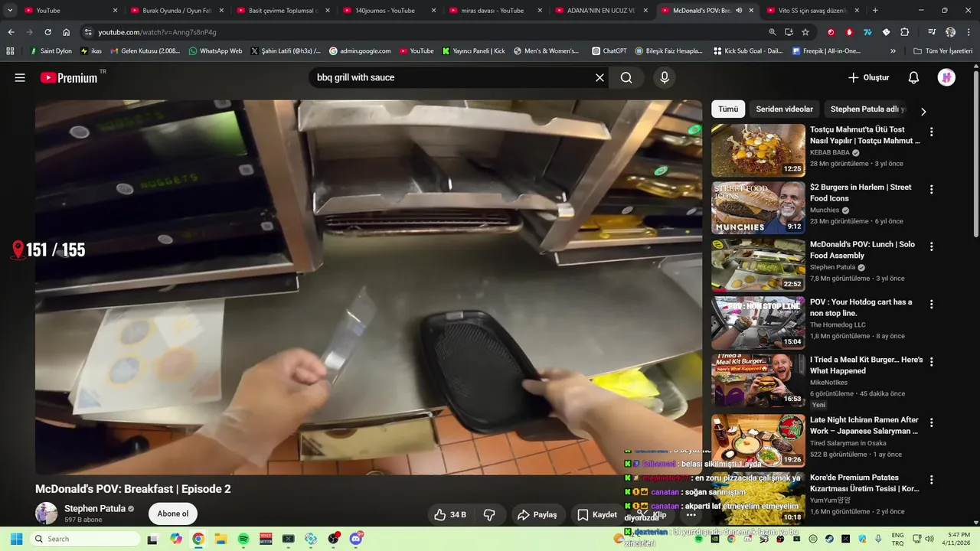
Task: Select the Seriden videolar chip
Action: coord(784,109)
